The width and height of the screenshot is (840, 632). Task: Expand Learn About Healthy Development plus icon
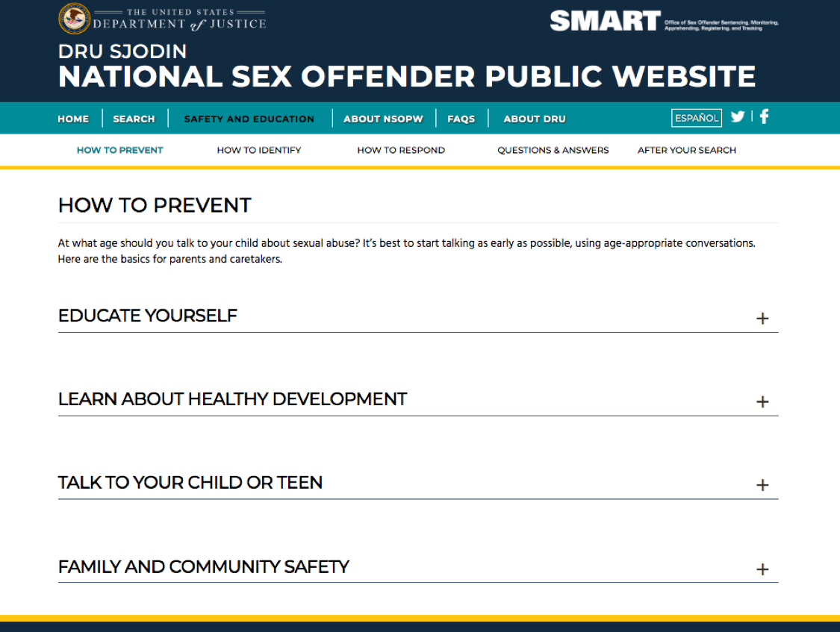click(x=762, y=402)
